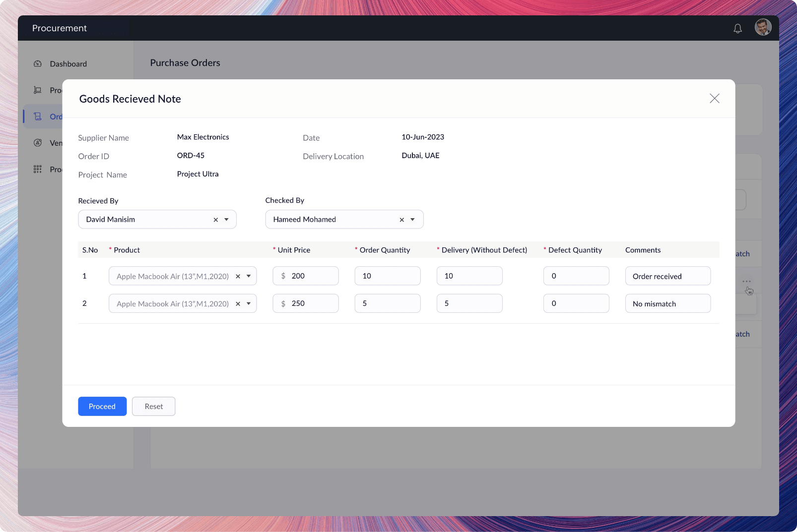
Task: Click the Delivery quantity field in row 2
Action: coord(469,303)
